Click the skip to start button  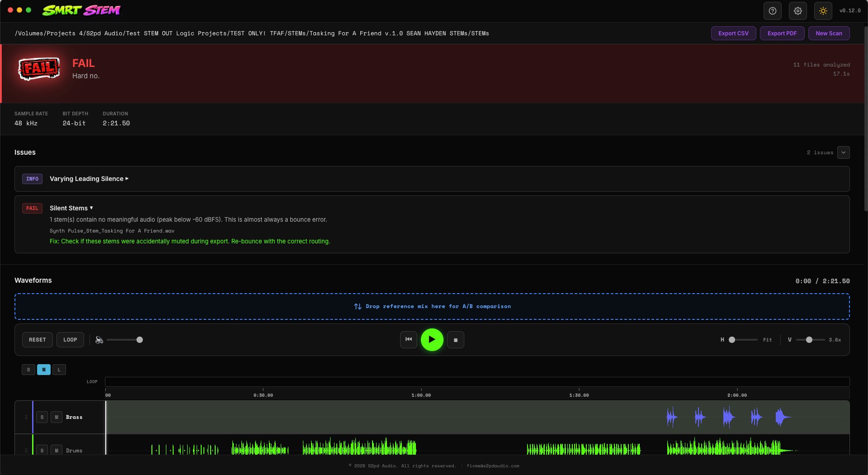(x=408, y=339)
